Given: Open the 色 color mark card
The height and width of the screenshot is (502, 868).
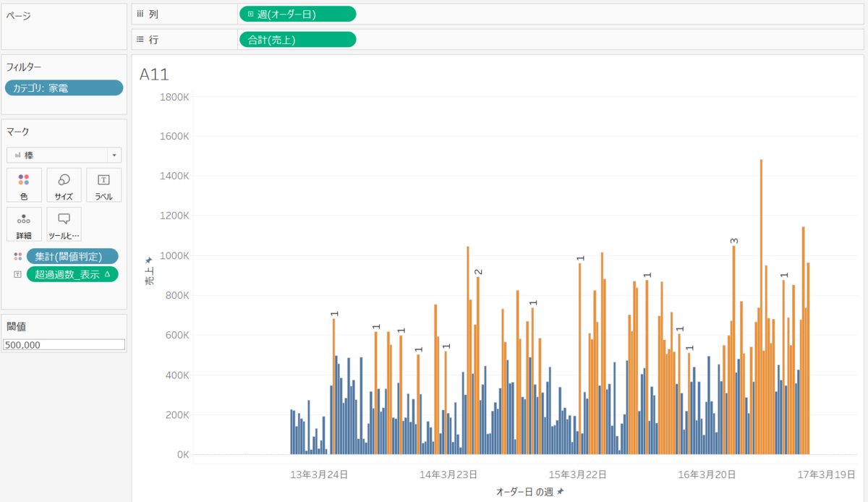Looking at the screenshot, I should 25,185.
